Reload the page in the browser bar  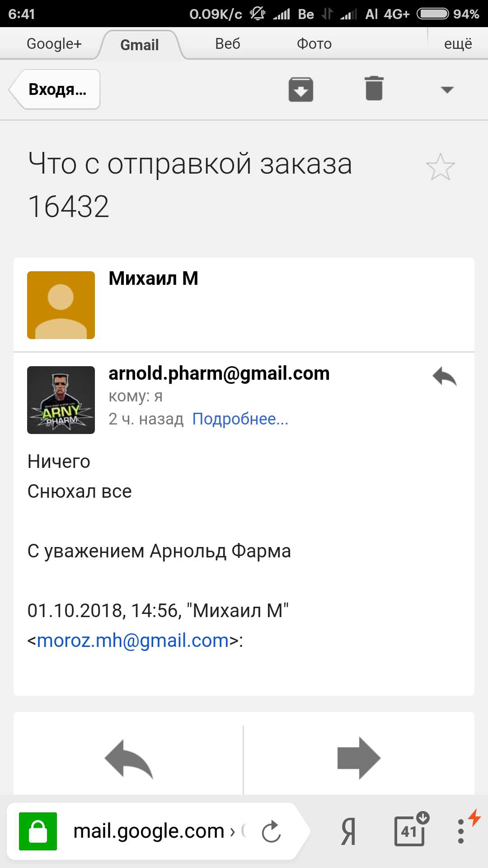pos(271,831)
